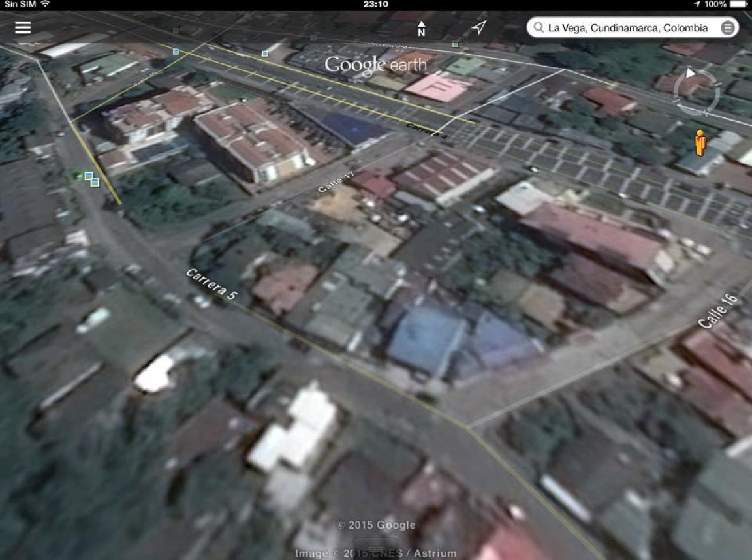
Task: Open search results list icon
Action: point(727,28)
